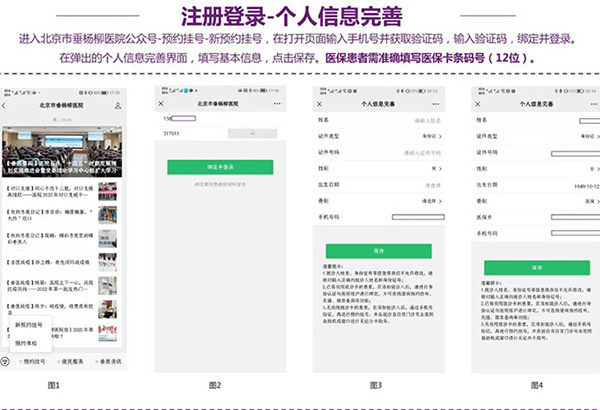Open the three-dot menu in 图3 header

point(437,104)
